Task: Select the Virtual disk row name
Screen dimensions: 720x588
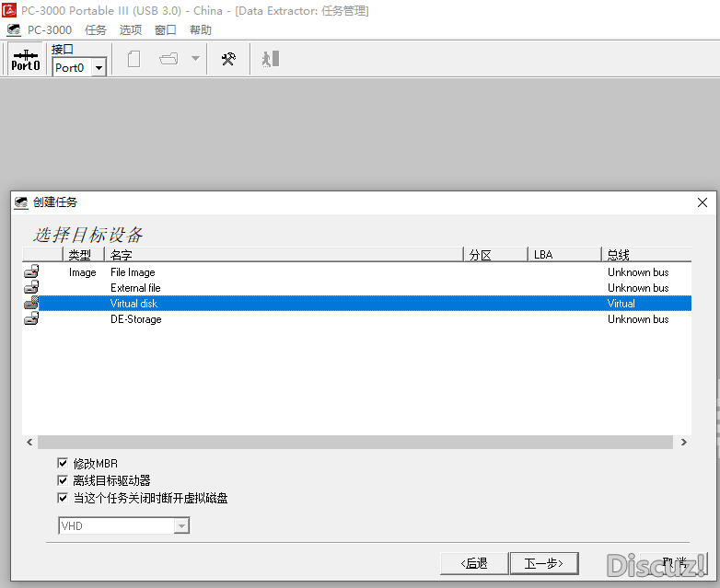Action: click(x=134, y=304)
